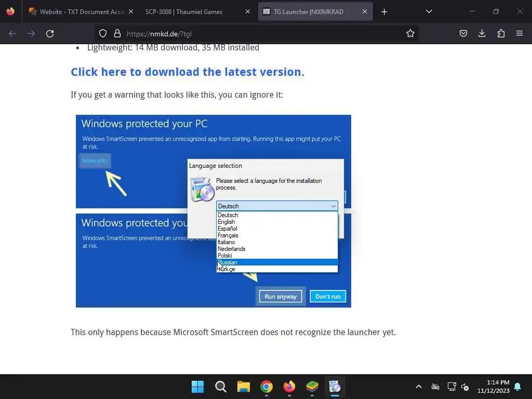Click the Firefox logo in title bar
Viewport: 532px width, 399px height.
click(10, 11)
